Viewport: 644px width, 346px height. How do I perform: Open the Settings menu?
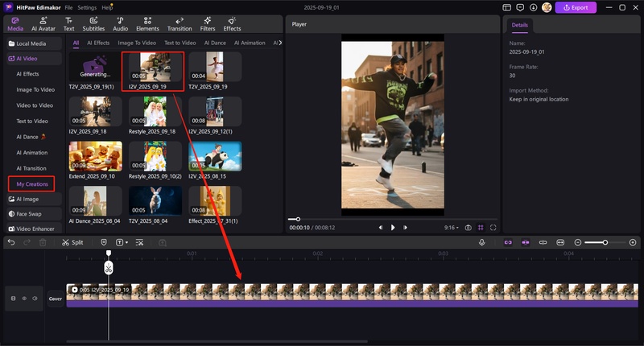(87, 7)
